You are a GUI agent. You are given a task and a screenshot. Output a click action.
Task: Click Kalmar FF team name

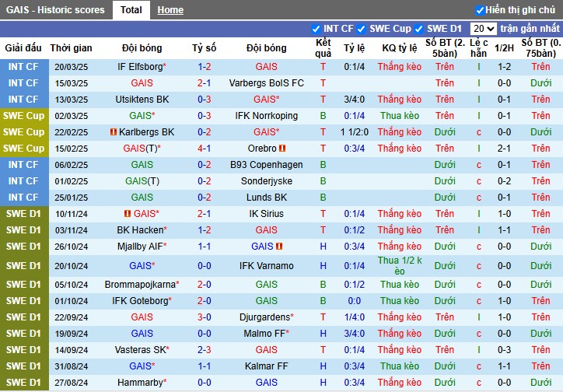tap(267, 366)
